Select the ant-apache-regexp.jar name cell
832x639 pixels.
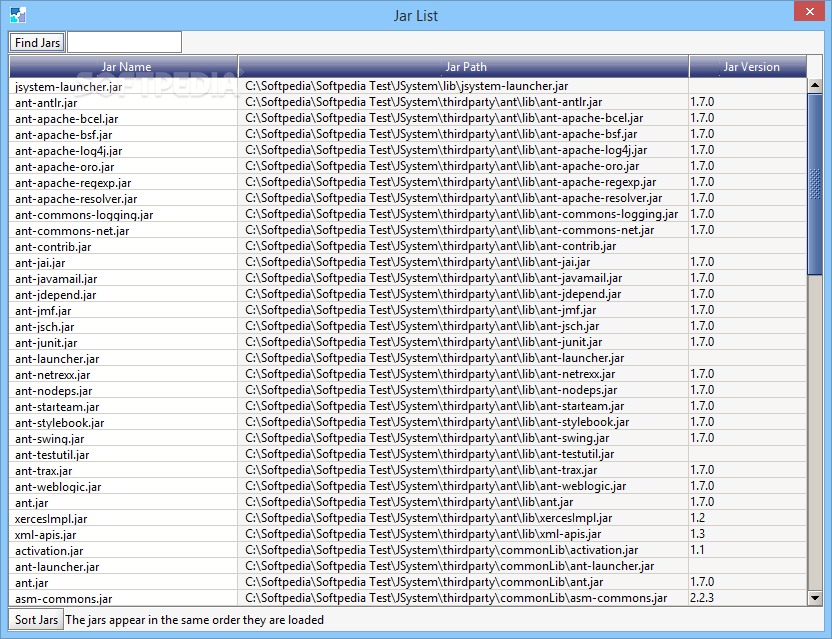tap(124, 182)
